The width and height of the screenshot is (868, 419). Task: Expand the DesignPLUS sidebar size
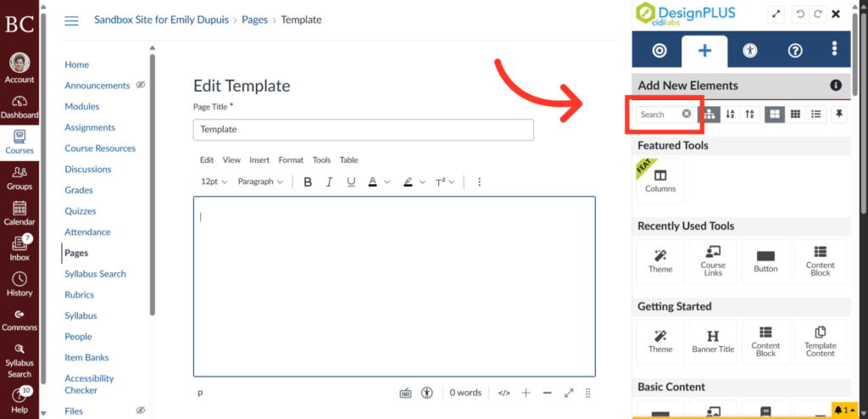point(776,14)
